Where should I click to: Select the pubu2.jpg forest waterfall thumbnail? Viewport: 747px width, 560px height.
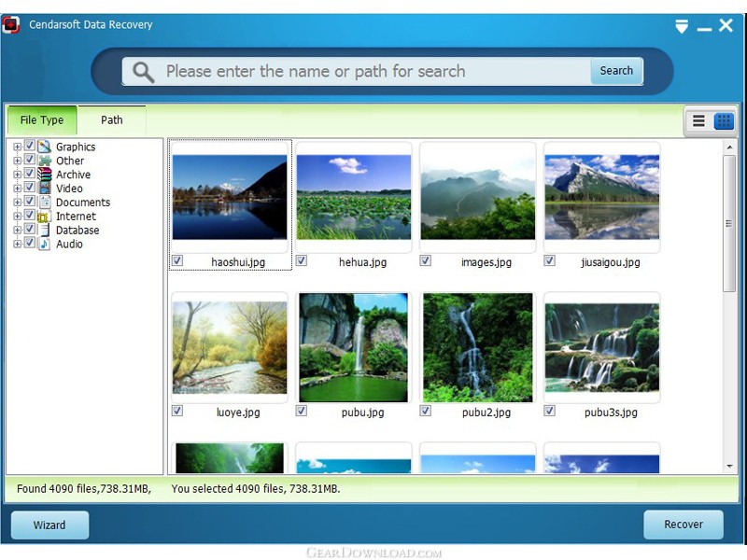(478, 347)
